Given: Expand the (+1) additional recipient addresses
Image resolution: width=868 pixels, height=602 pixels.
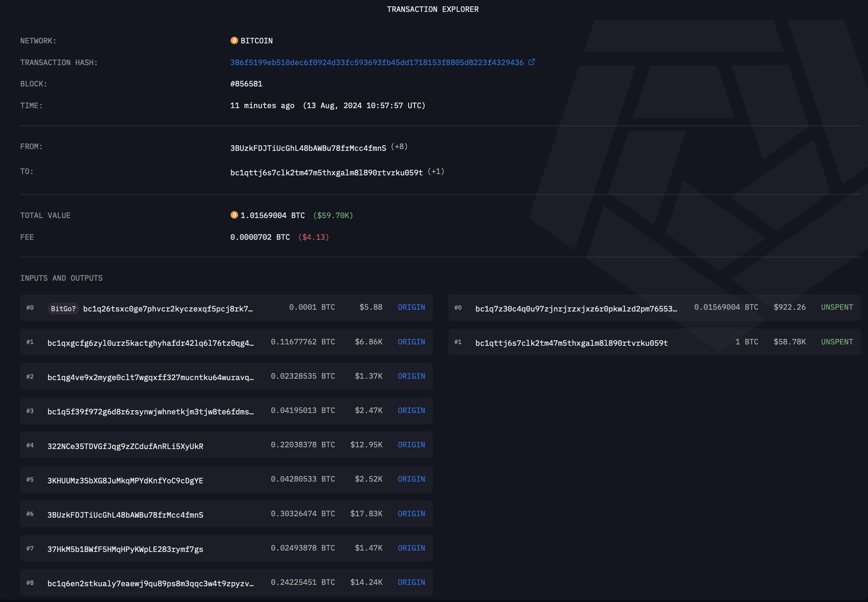Looking at the screenshot, I should [436, 171].
